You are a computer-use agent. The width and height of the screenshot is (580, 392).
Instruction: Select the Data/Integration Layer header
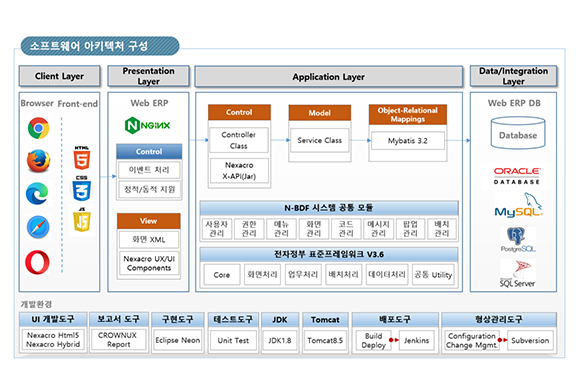click(x=513, y=76)
